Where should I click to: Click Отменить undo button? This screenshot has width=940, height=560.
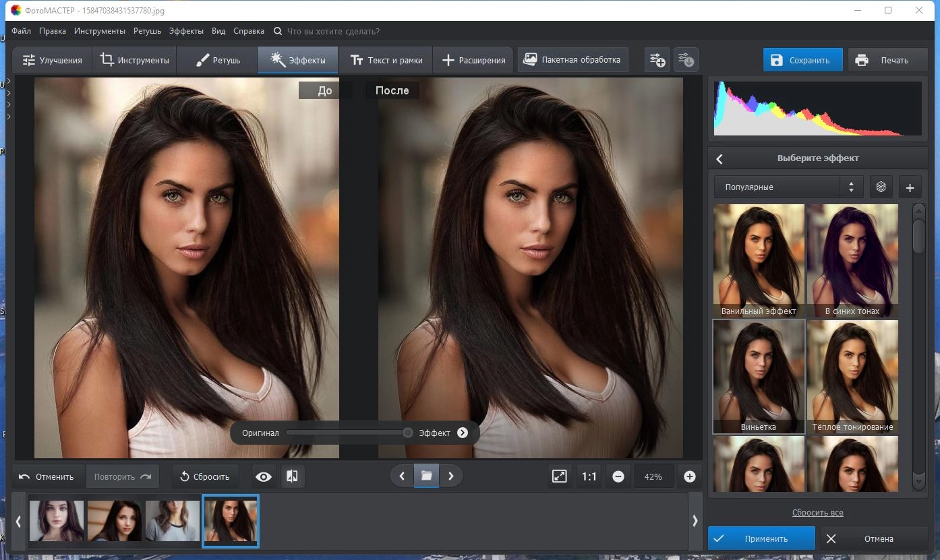(x=47, y=476)
